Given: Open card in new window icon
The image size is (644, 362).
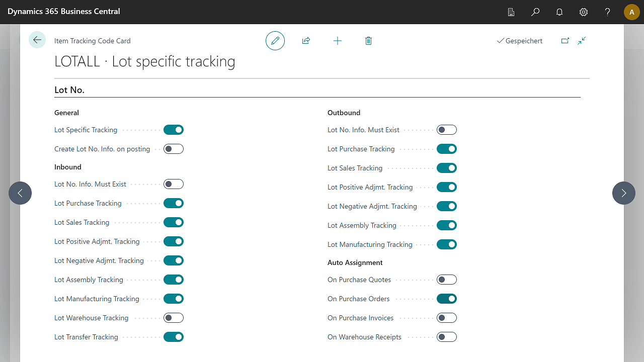Looking at the screenshot, I should (x=565, y=41).
